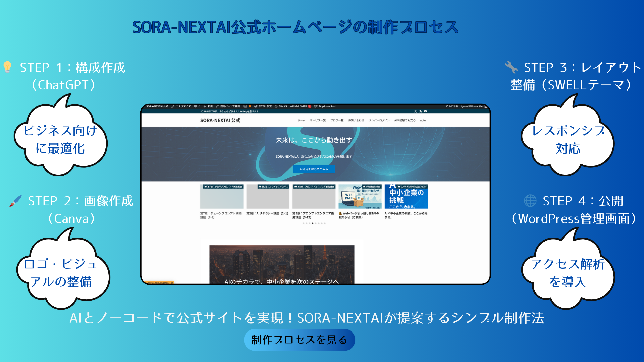Click '新規' plus item in admin bar
Image resolution: width=644 pixels, height=362 pixels.
click(x=208, y=106)
